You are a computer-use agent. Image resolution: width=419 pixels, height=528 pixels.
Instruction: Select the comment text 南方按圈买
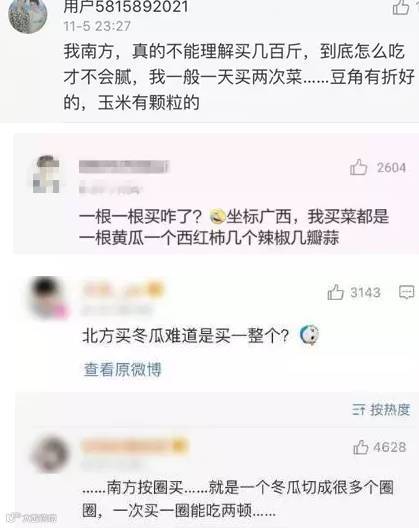click(145, 487)
